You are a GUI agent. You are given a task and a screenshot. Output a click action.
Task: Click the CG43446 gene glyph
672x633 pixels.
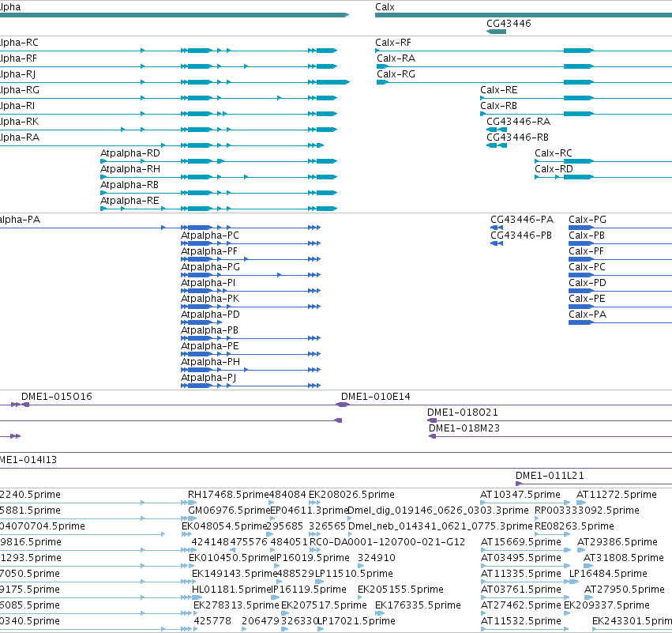496,32
